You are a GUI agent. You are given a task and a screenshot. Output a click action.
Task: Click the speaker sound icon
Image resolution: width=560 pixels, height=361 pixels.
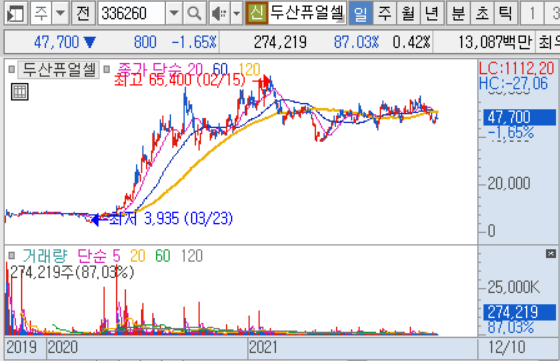pos(219,13)
